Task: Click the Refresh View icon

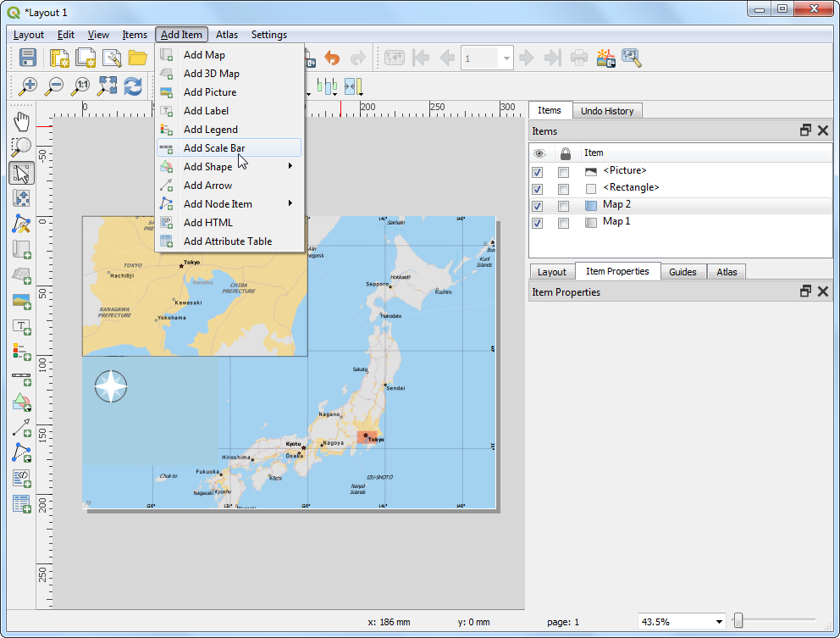Action: click(x=133, y=86)
